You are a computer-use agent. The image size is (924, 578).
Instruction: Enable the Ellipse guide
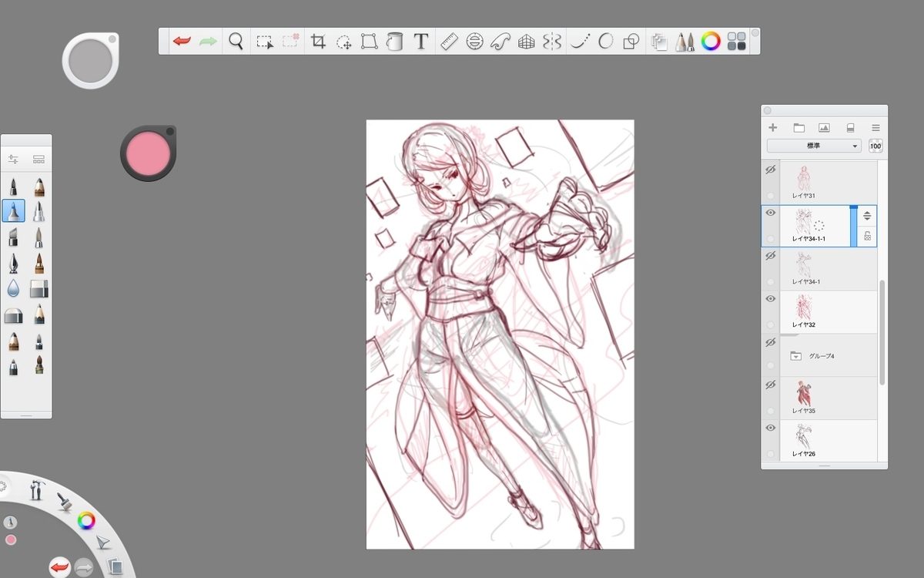(474, 42)
